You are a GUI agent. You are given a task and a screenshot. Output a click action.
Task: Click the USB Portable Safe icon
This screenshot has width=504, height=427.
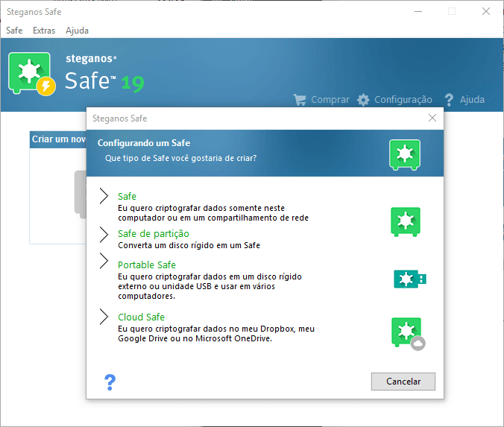[x=410, y=279]
